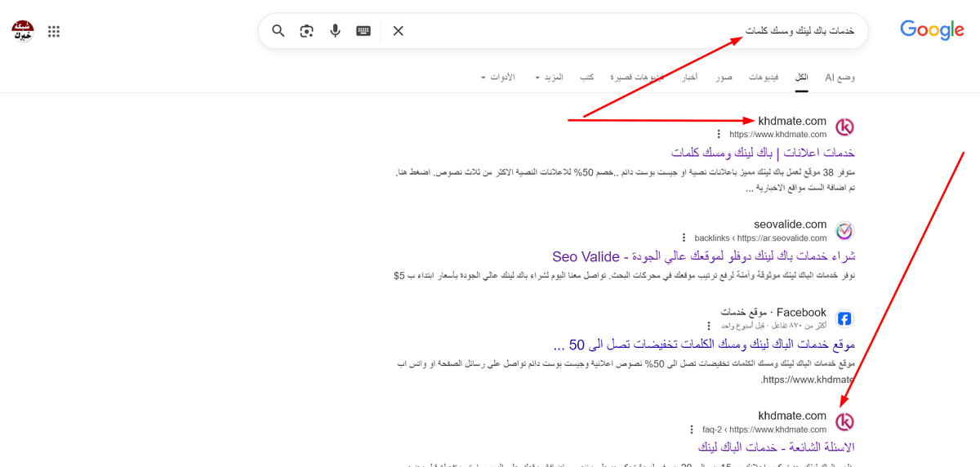The width and height of the screenshot is (980, 467).
Task: Click the Facebook result favicon
Action: [x=844, y=318]
